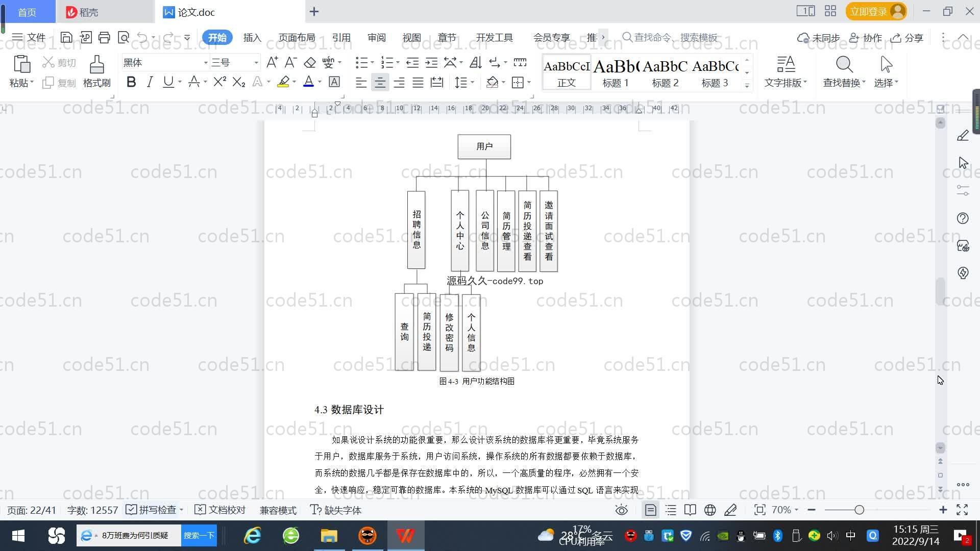Switch to Page layout view
This screenshot has height=551, width=980.
[x=650, y=510]
